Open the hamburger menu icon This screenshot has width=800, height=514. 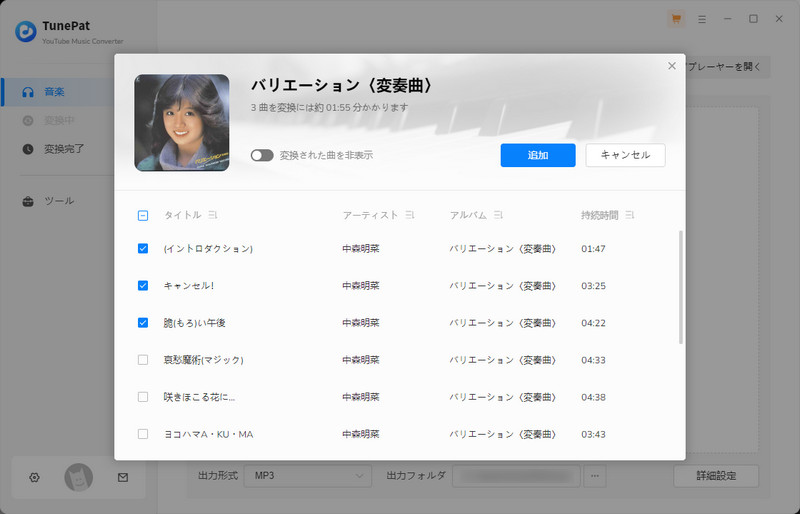tap(702, 19)
